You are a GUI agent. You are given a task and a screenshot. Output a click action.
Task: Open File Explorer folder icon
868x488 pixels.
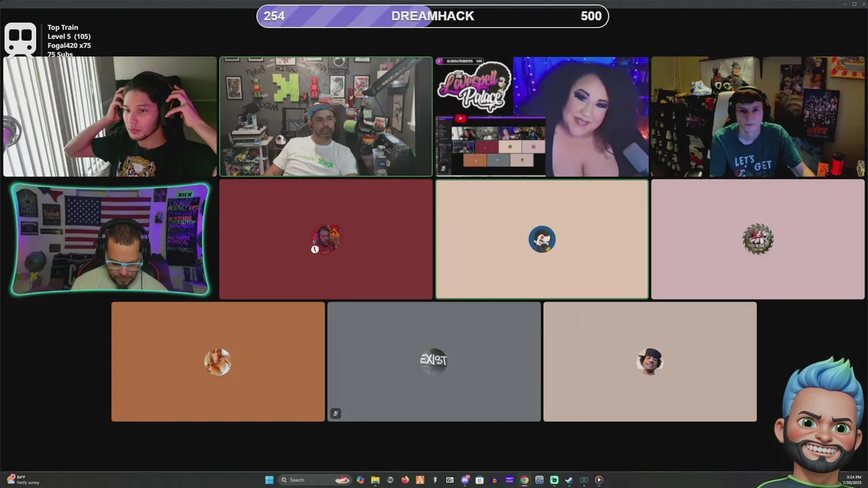click(375, 480)
